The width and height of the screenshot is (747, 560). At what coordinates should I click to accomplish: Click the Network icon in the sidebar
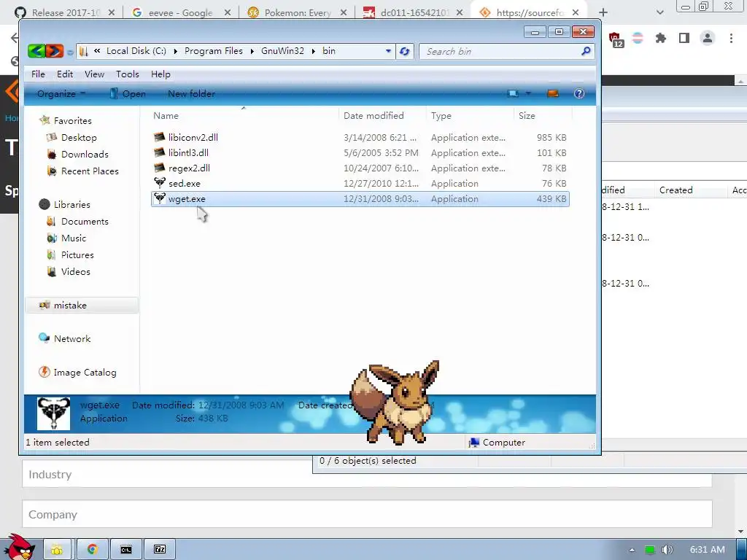pos(44,338)
